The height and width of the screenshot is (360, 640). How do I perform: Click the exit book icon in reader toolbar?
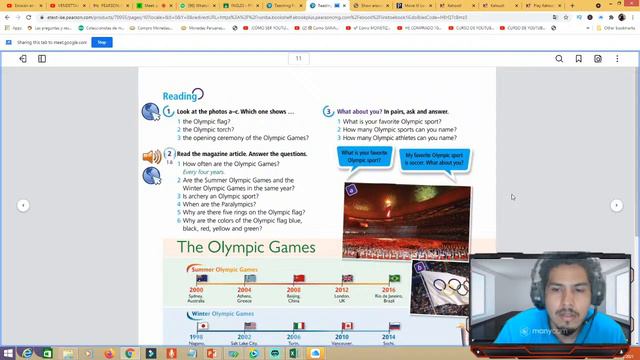(23, 59)
